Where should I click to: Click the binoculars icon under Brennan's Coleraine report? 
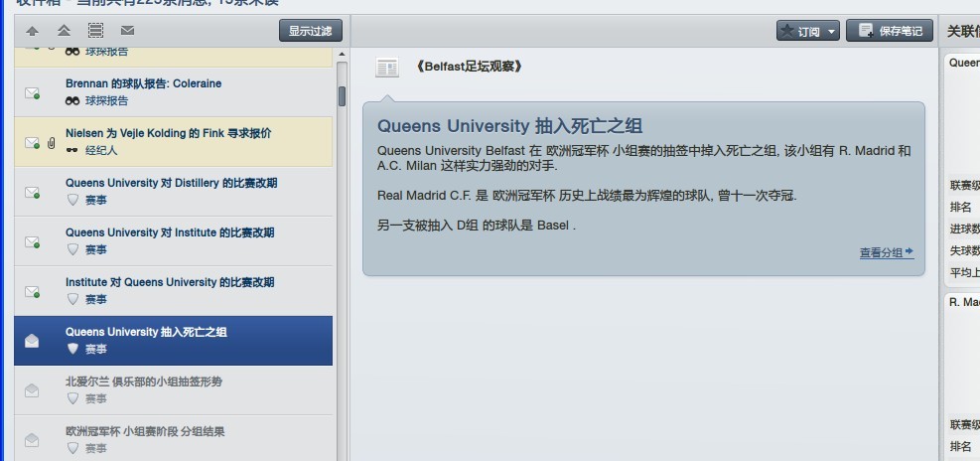click(72, 101)
